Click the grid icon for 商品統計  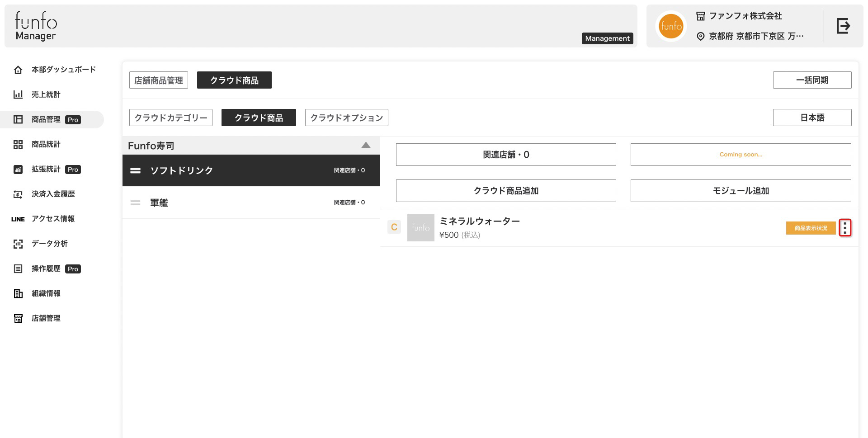pos(18,144)
